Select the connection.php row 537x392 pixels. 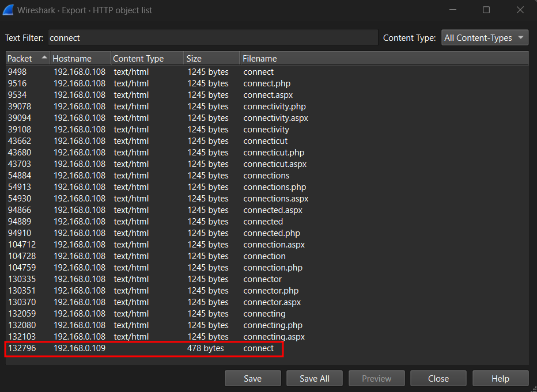tap(267, 268)
